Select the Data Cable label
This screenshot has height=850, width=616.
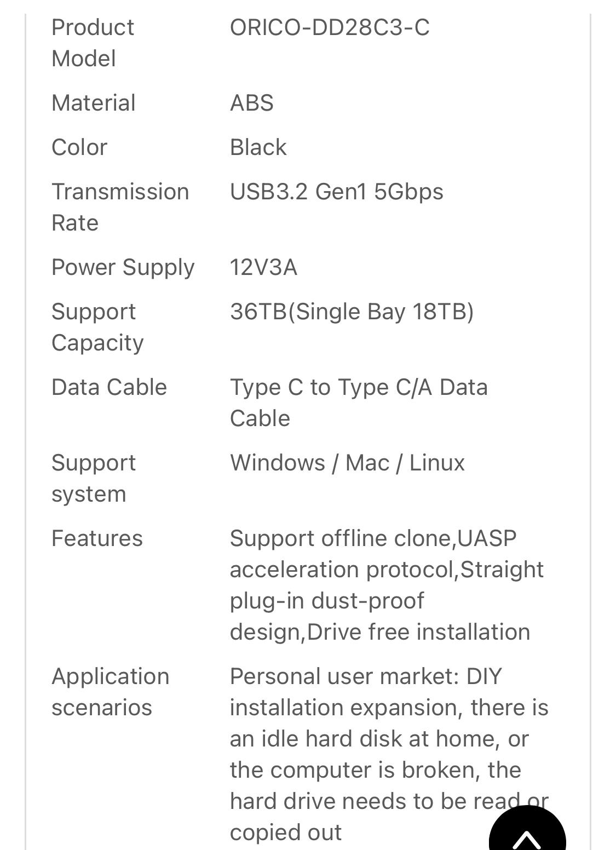109,387
